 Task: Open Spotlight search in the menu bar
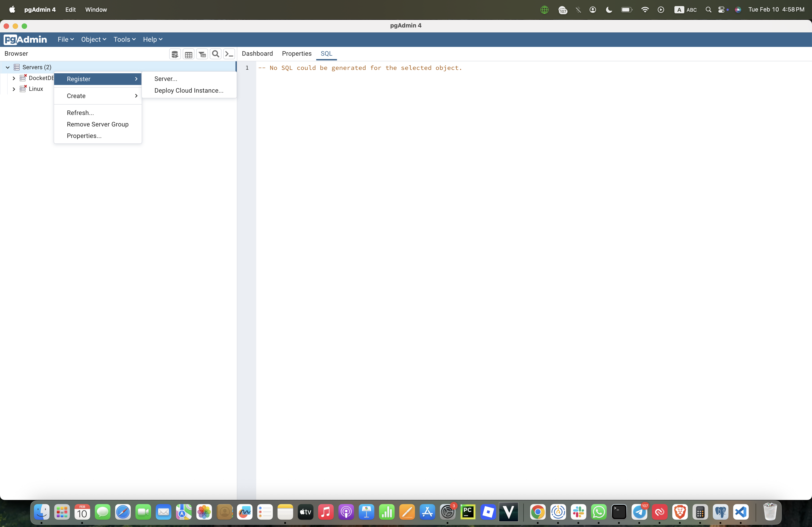708,9
